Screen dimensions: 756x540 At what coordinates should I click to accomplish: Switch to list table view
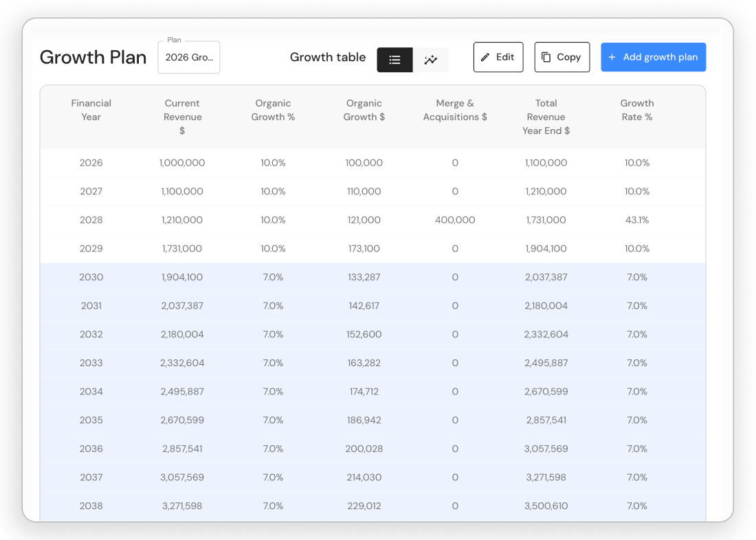(x=394, y=60)
